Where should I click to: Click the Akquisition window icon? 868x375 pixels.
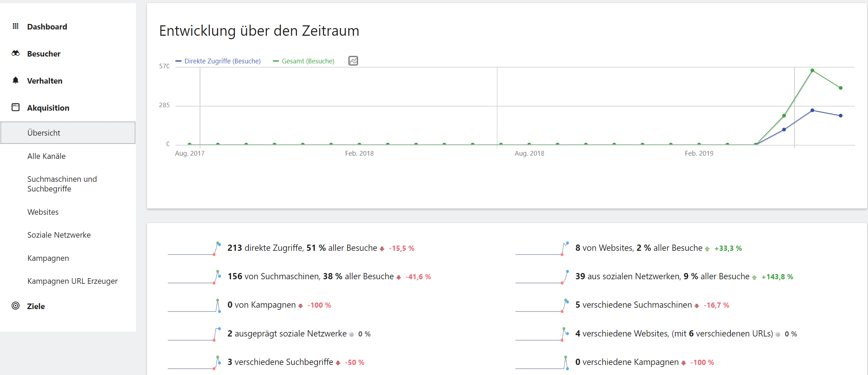[16, 107]
